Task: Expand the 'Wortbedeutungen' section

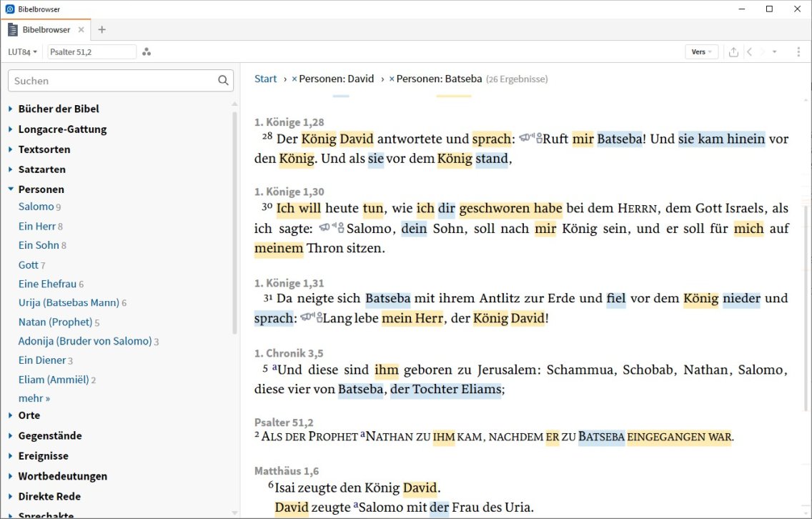Action: click(10, 476)
